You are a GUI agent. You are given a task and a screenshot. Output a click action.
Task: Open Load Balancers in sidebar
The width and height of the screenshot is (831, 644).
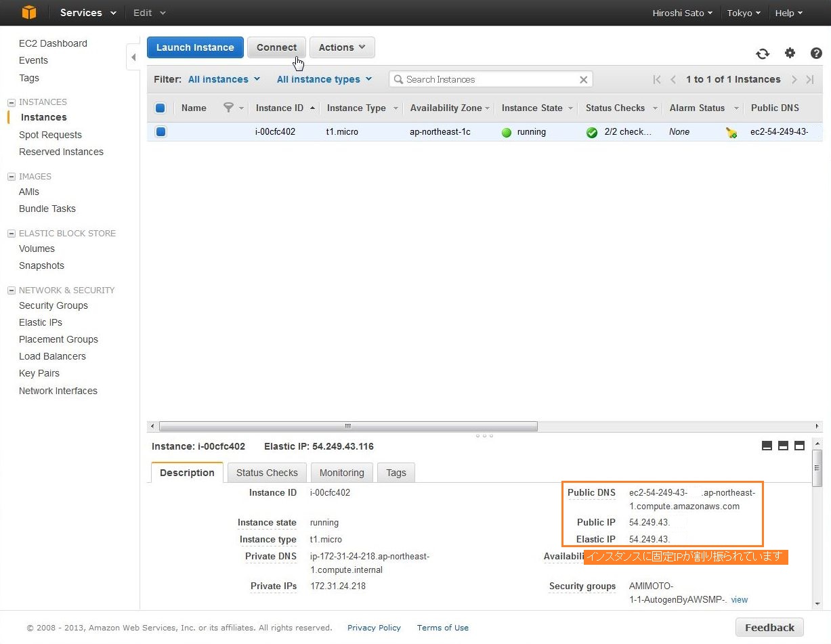[52, 356]
